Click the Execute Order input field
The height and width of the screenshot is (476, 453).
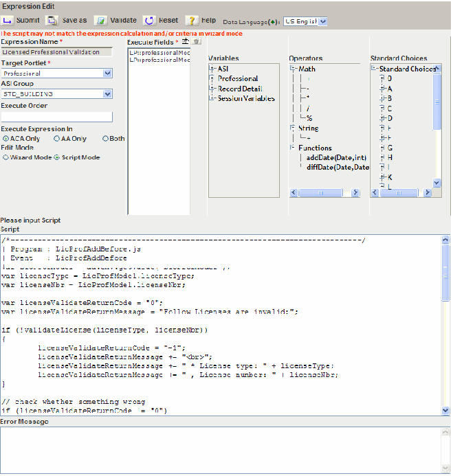[57, 117]
